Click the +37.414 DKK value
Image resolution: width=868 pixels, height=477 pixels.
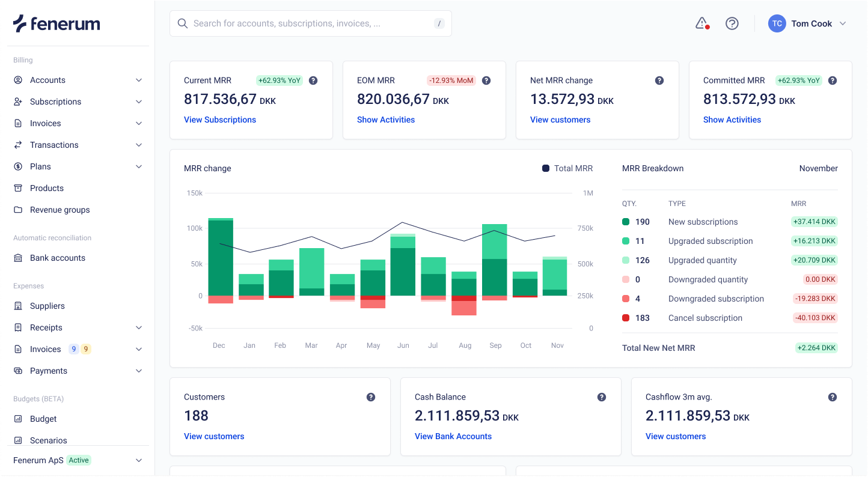[x=815, y=222]
